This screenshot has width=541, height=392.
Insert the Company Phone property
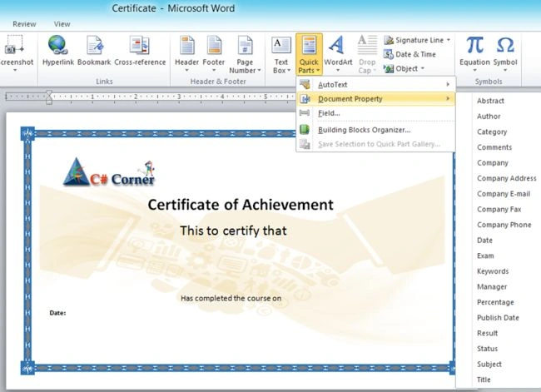pos(504,225)
